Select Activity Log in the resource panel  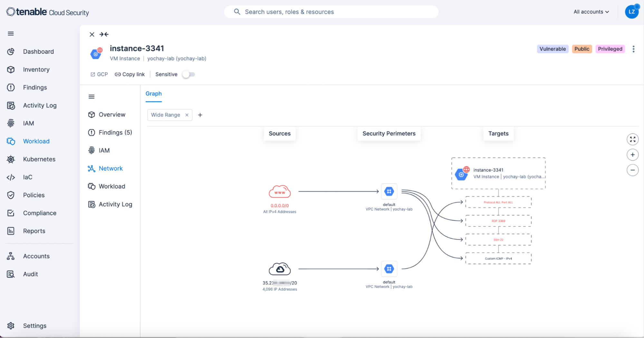115,204
